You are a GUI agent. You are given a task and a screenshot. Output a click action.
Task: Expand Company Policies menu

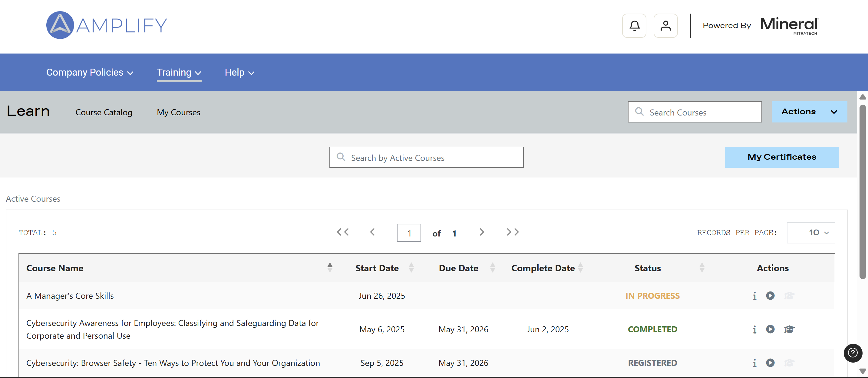(x=90, y=72)
